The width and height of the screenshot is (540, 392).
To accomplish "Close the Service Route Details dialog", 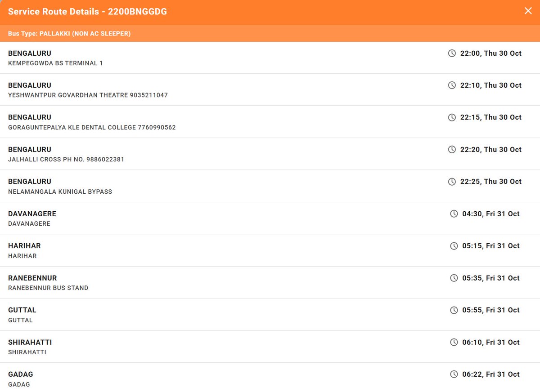I will pos(528,11).
